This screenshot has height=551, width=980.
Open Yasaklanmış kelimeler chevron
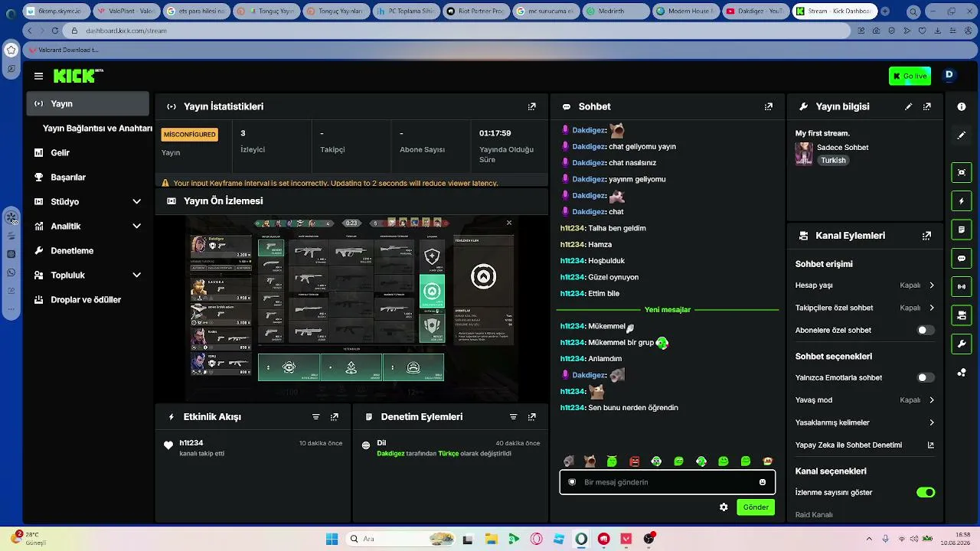point(932,422)
